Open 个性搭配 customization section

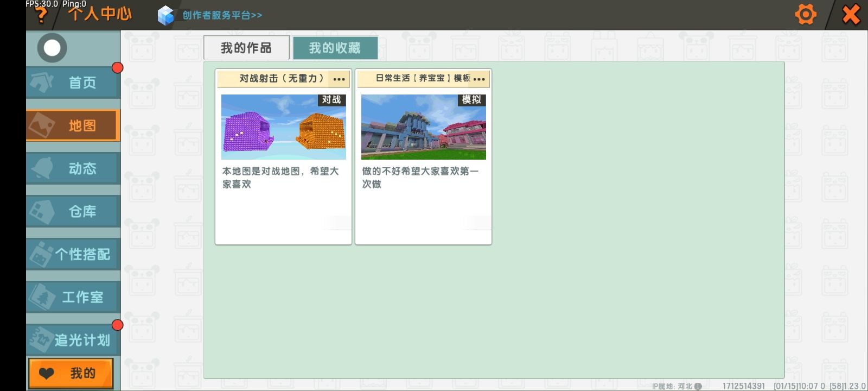[73, 254]
